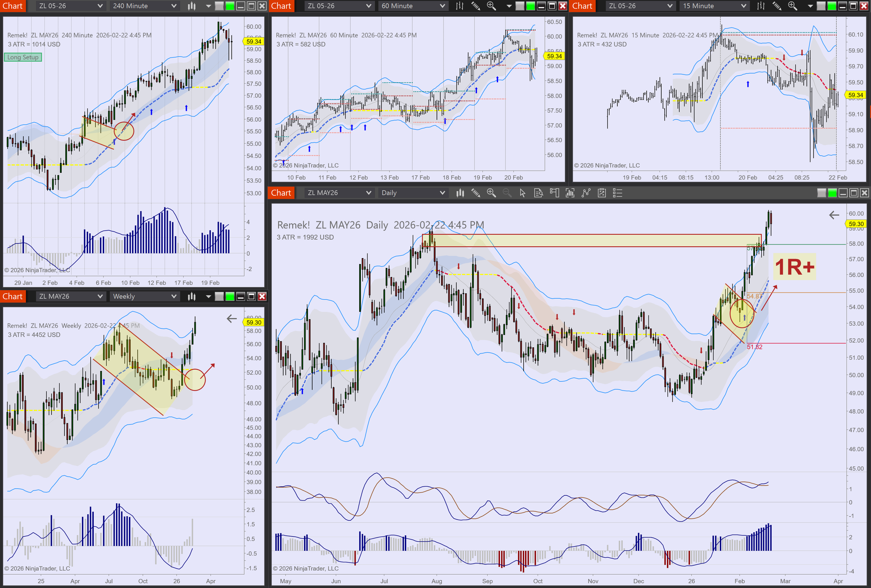This screenshot has height=588, width=871.
Task: Click Chart tab of Weekly window
Action: pyautogui.click(x=13, y=296)
